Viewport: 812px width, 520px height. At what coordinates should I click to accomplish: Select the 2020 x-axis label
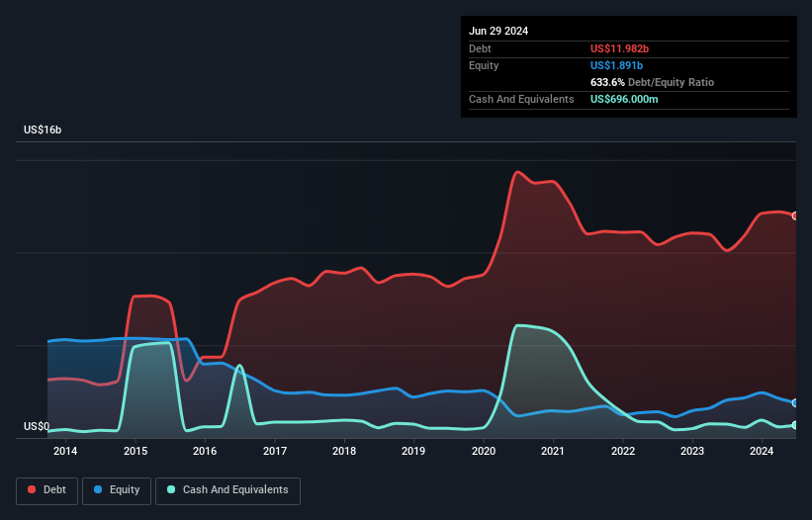coord(484,451)
